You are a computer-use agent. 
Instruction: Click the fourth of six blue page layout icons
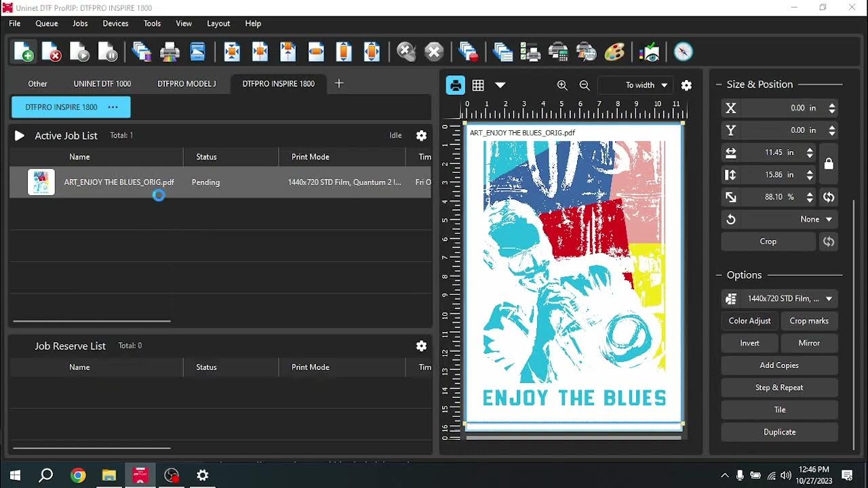[316, 52]
